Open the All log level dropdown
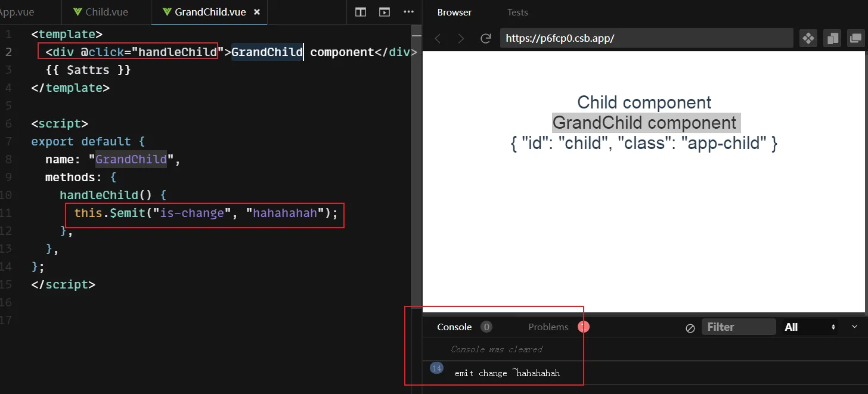The image size is (868, 394). pos(810,327)
